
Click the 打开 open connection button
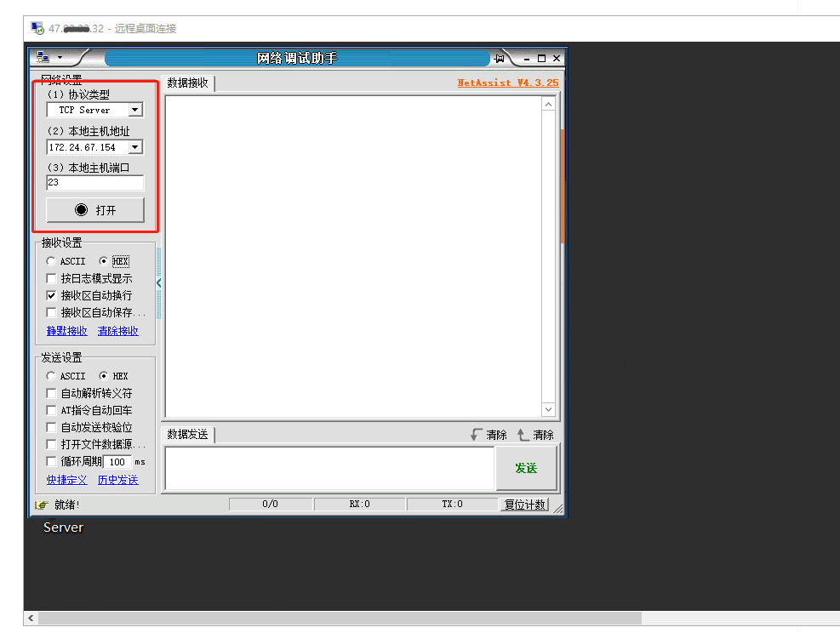[95, 210]
